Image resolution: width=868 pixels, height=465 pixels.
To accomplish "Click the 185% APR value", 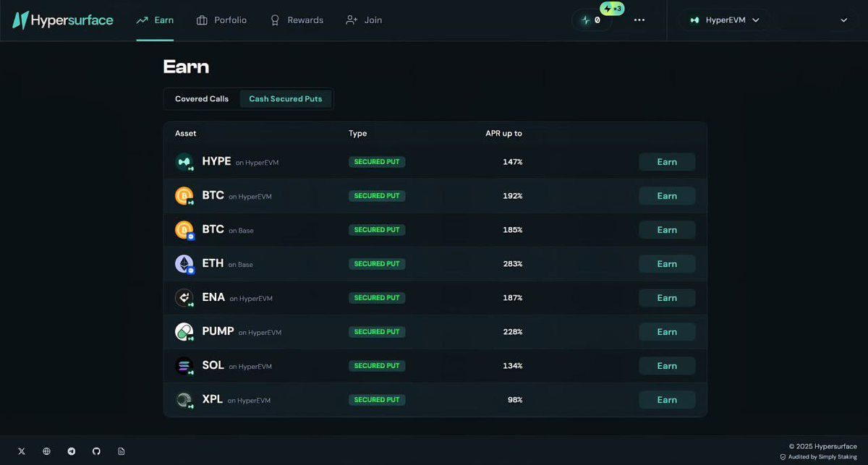I will 513,230.
